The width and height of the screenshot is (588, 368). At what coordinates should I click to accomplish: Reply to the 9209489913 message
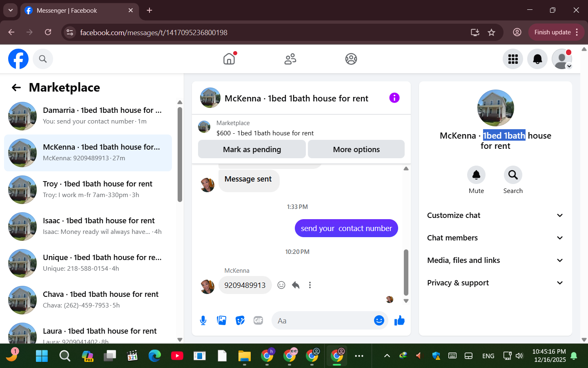point(296,285)
